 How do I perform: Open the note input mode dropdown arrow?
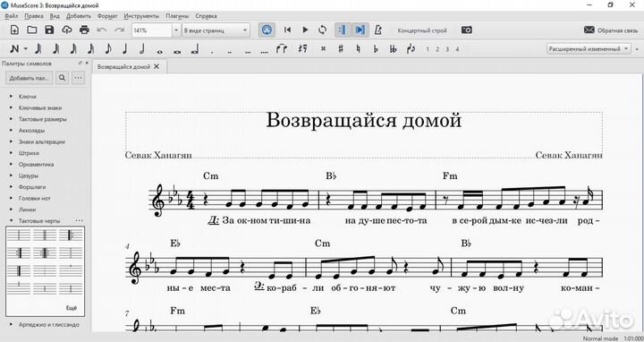pos(25,49)
